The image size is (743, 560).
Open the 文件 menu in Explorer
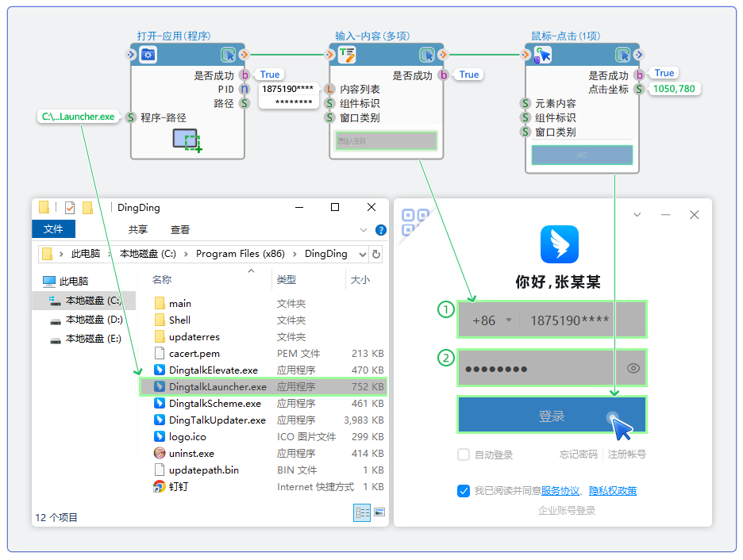pyautogui.click(x=53, y=229)
